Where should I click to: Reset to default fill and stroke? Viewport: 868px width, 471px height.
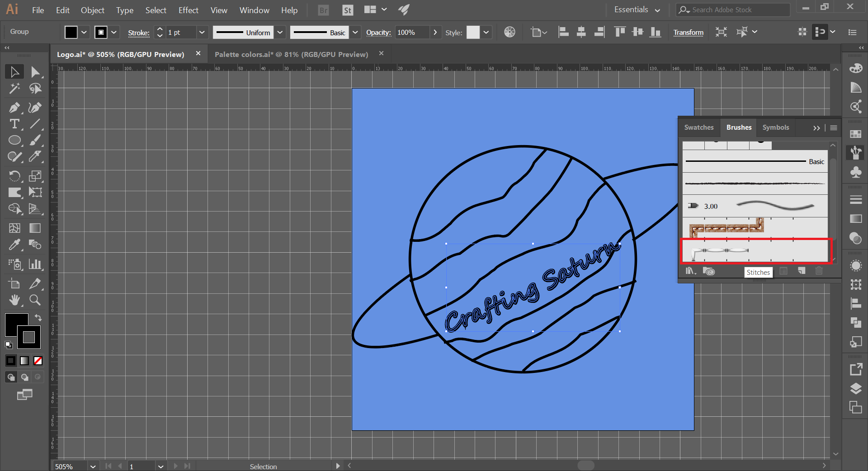point(9,345)
